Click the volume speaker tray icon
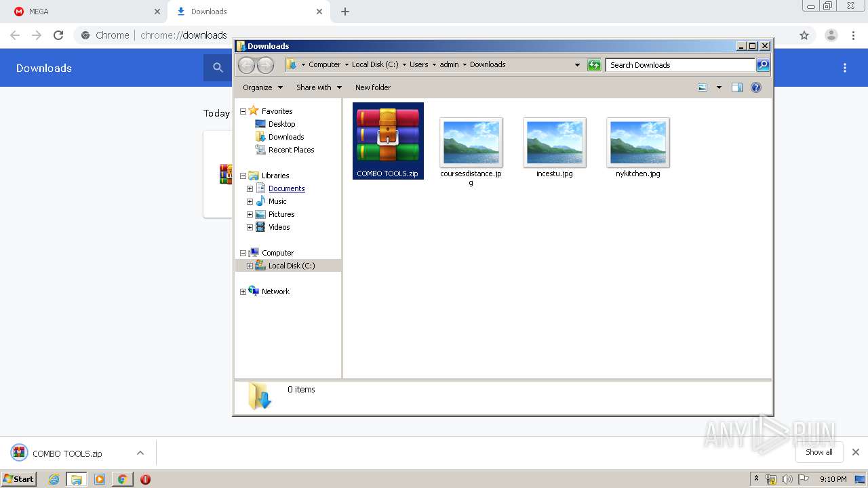Viewport: 868px width, 488px height. click(x=787, y=479)
